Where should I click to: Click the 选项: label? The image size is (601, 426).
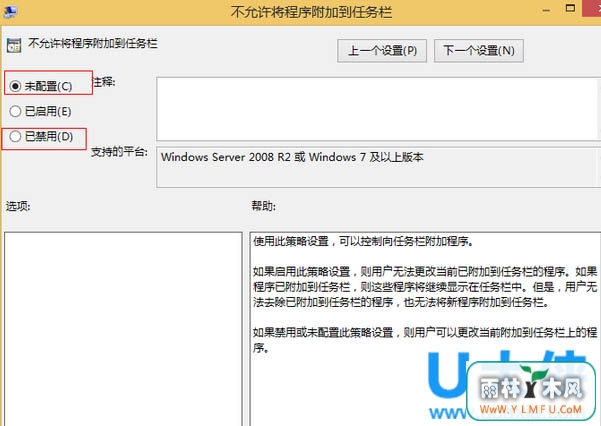point(18,206)
